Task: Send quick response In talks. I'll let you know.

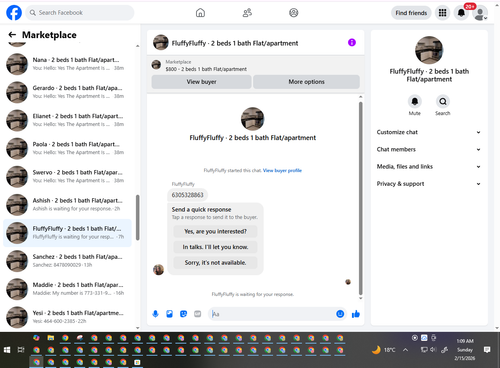Action: pyautogui.click(x=215, y=247)
